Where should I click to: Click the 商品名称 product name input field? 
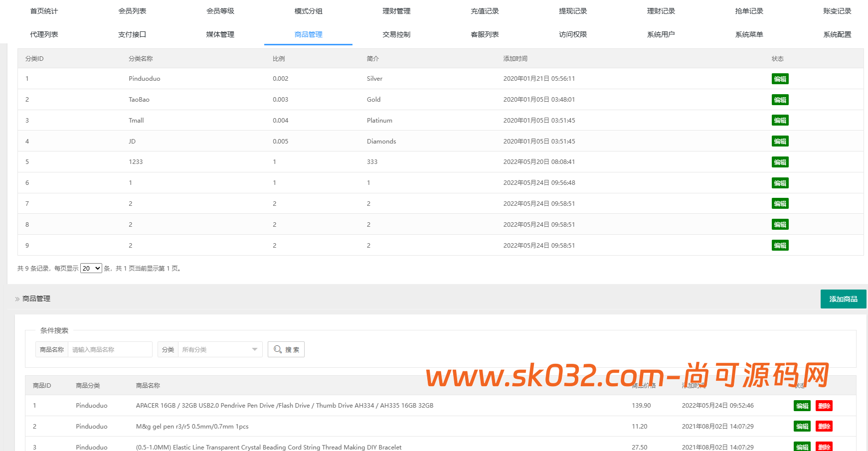[110, 349]
